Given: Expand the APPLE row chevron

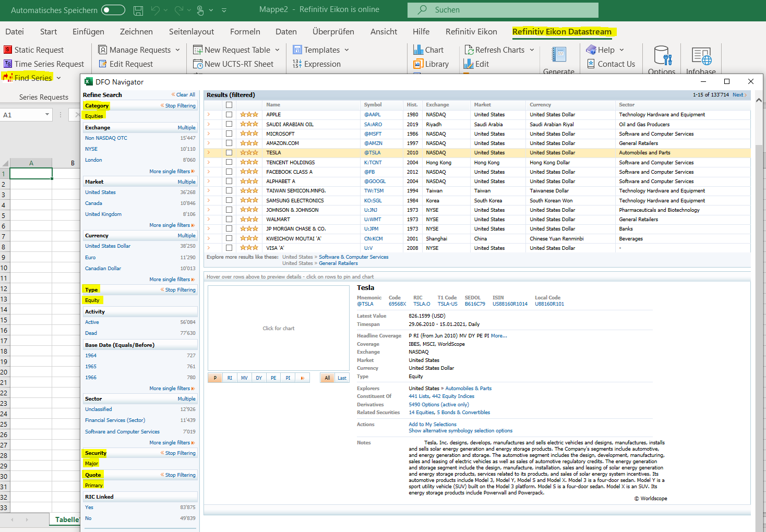Looking at the screenshot, I should [x=209, y=114].
